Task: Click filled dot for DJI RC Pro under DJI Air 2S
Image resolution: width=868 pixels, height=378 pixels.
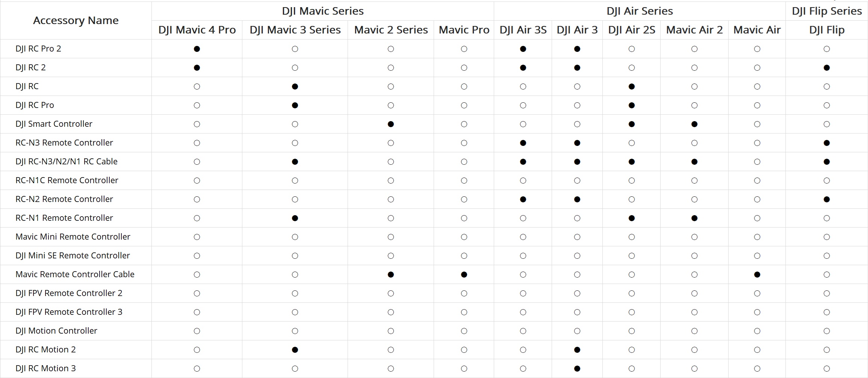Action: [x=631, y=105]
